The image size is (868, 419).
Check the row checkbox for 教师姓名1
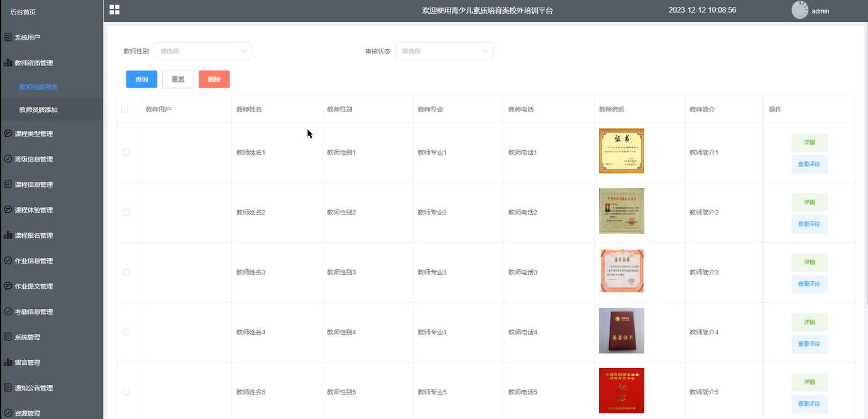tap(126, 152)
